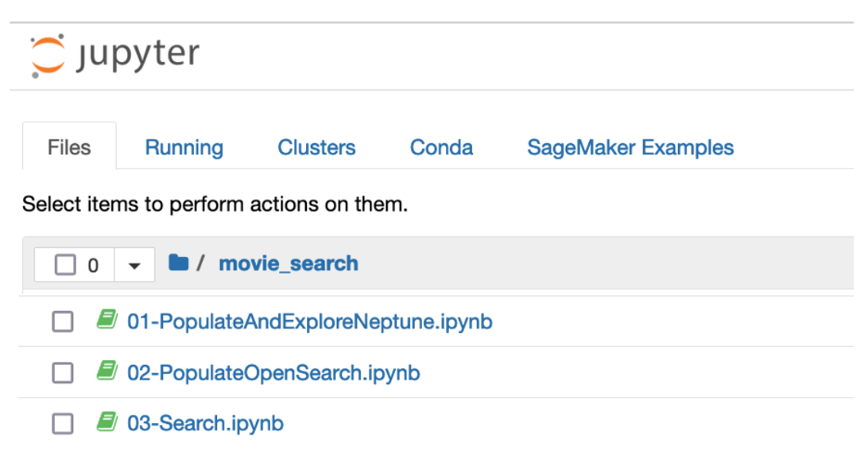The height and width of the screenshot is (451, 868).
Task: Check the box for 02-PopulateOpenSearch.ipynb
Action: pyautogui.click(x=62, y=373)
